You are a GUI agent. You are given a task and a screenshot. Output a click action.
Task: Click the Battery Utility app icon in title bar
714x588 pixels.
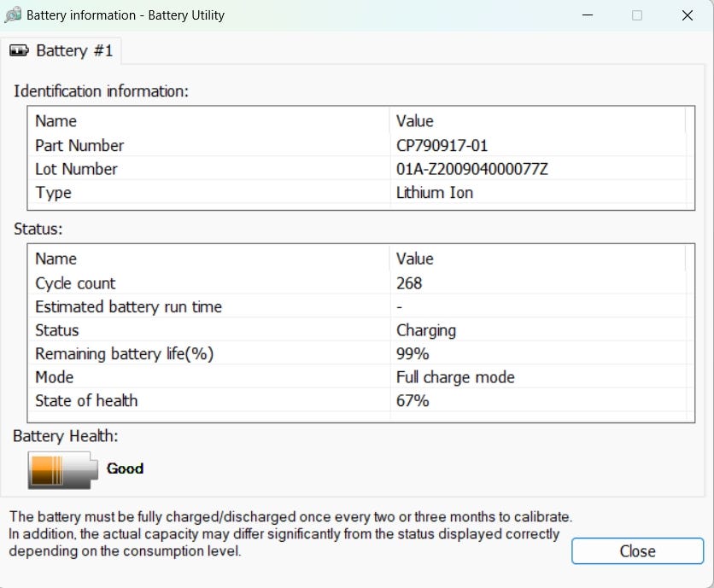[x=13, y=15]
